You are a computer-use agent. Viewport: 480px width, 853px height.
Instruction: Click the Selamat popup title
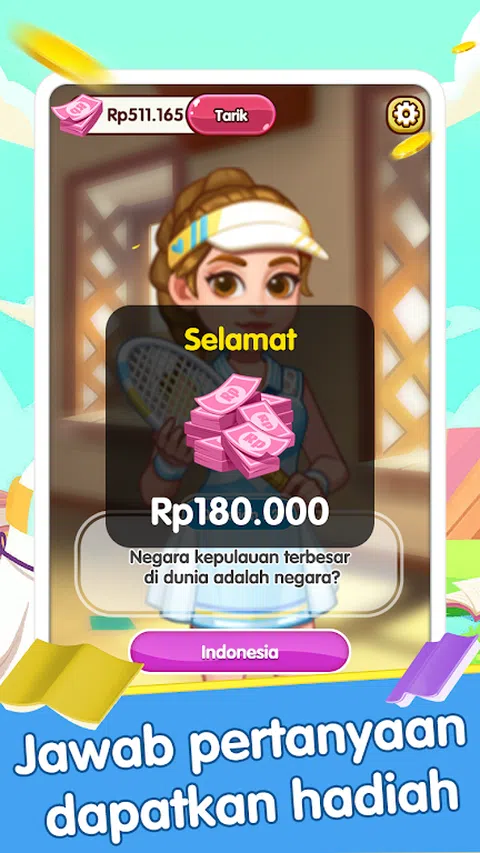click(240, 339)
